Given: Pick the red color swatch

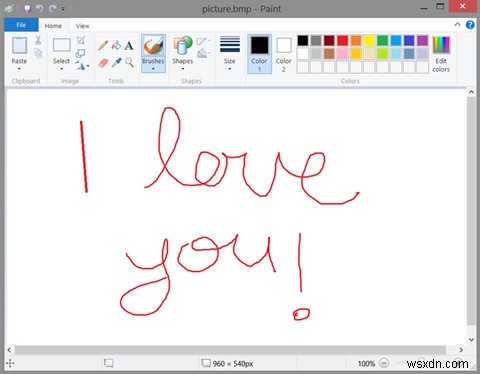Looking at the screenshot, I should 343,41.
